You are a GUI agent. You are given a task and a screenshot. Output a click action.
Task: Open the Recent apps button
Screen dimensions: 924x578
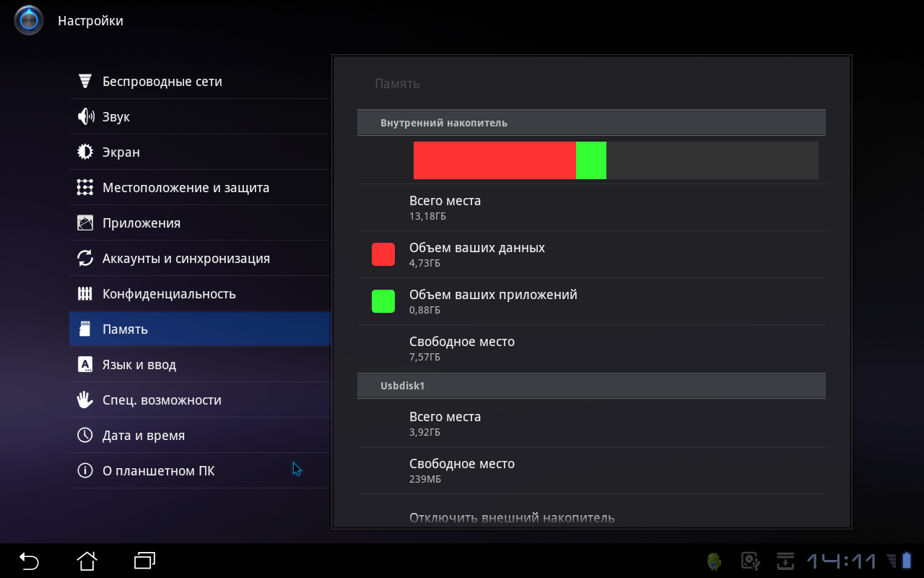click(x=145, y=560)
